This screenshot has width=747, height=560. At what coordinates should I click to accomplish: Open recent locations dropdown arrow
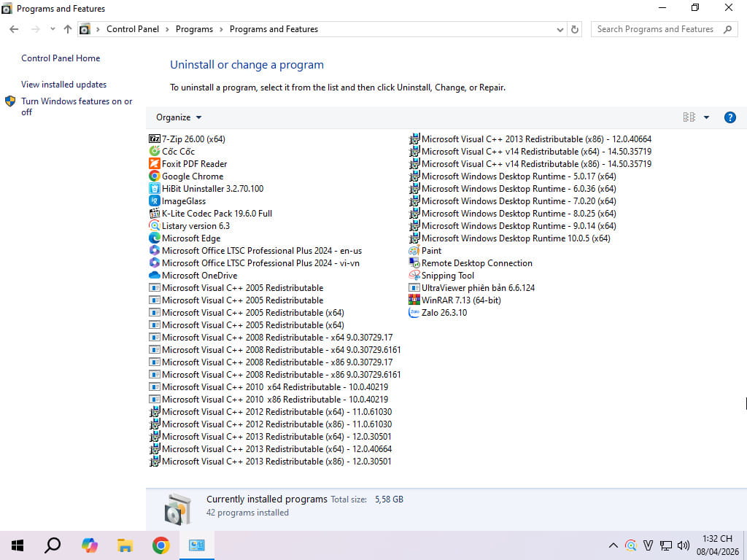tap(53, 29)
